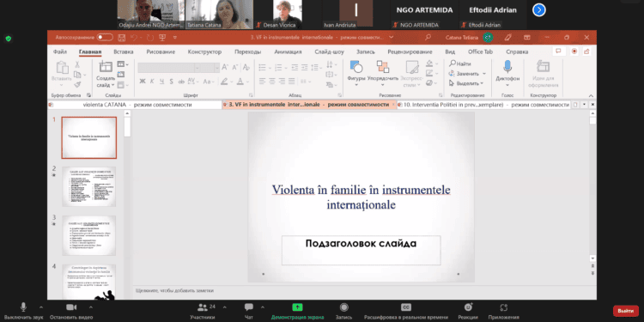Select slide 3 thumbnail in panel
Image resolution: width=644 pixels, height=322 pixels.
click(89, 235)
